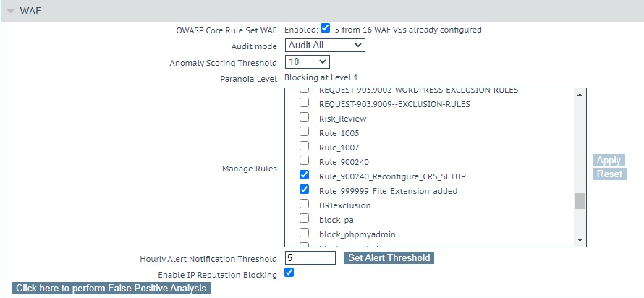Open the Audit mode dropdown

click(325, 45)
